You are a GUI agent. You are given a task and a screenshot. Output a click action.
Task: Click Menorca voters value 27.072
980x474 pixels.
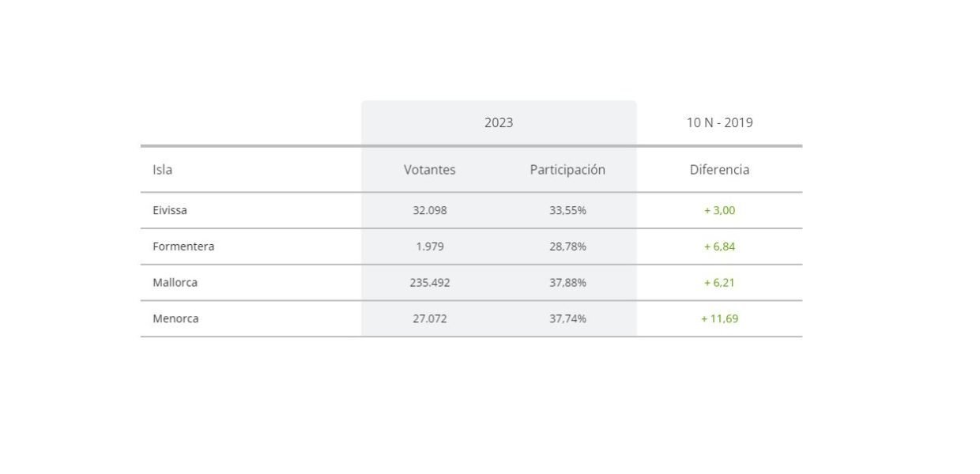click(430, 318)
